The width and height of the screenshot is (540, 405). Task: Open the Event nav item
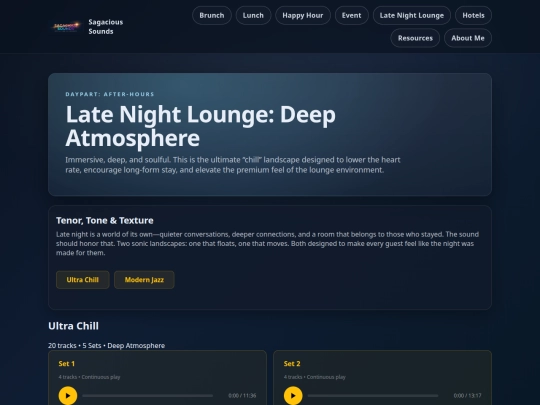352,15
